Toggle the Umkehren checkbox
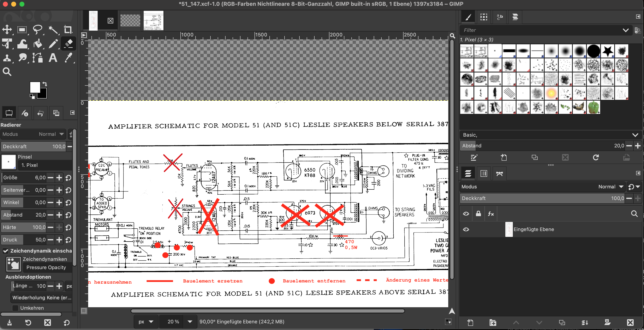This screenshot has height=330, width=644. (15, 308)
